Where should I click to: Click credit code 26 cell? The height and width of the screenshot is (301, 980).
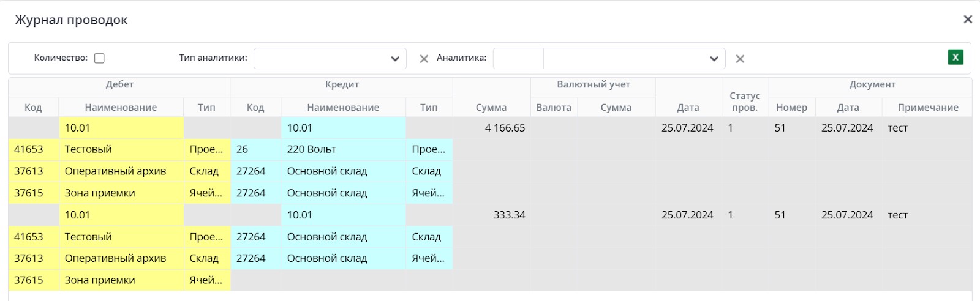pos(255,149)
